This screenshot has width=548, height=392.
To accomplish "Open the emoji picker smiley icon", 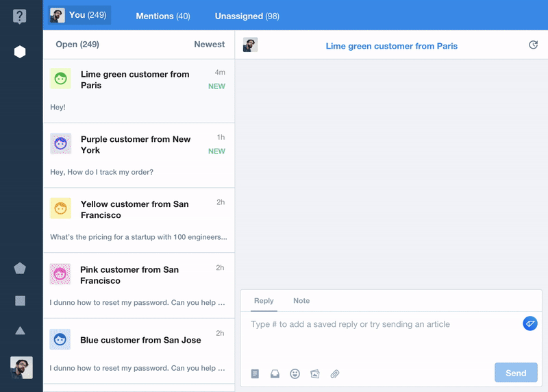I will click(295, 373).
